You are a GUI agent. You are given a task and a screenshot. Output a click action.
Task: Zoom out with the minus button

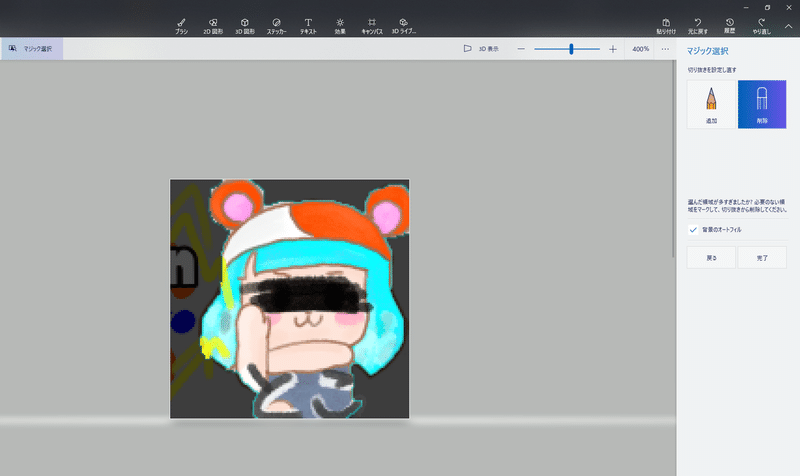521,49
